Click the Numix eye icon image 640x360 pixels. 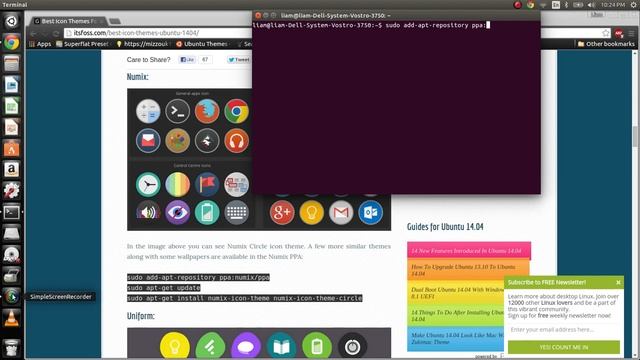point(178,212)
